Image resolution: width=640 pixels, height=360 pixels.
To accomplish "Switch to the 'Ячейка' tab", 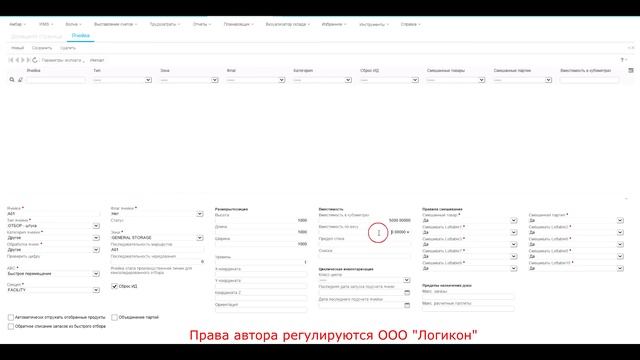I will tap(80, 36).
